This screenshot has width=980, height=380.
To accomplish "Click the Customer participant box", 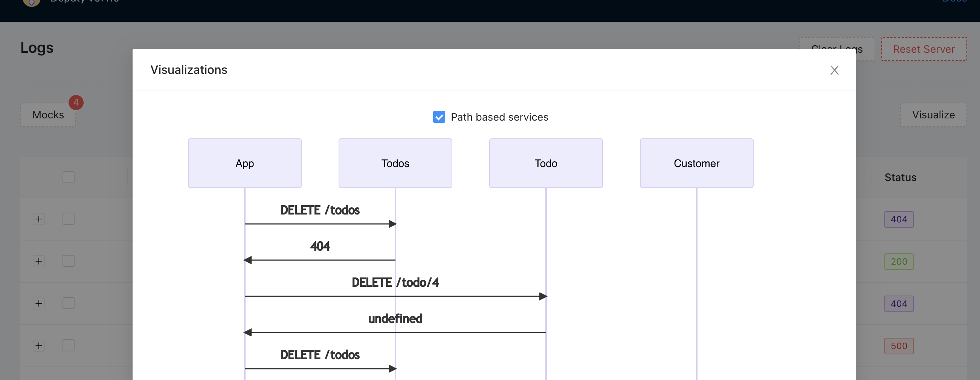I will point(696,163).
